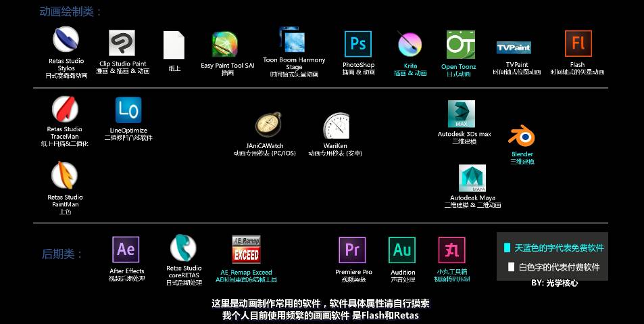Click the "After Effects" label

(127, 271)
